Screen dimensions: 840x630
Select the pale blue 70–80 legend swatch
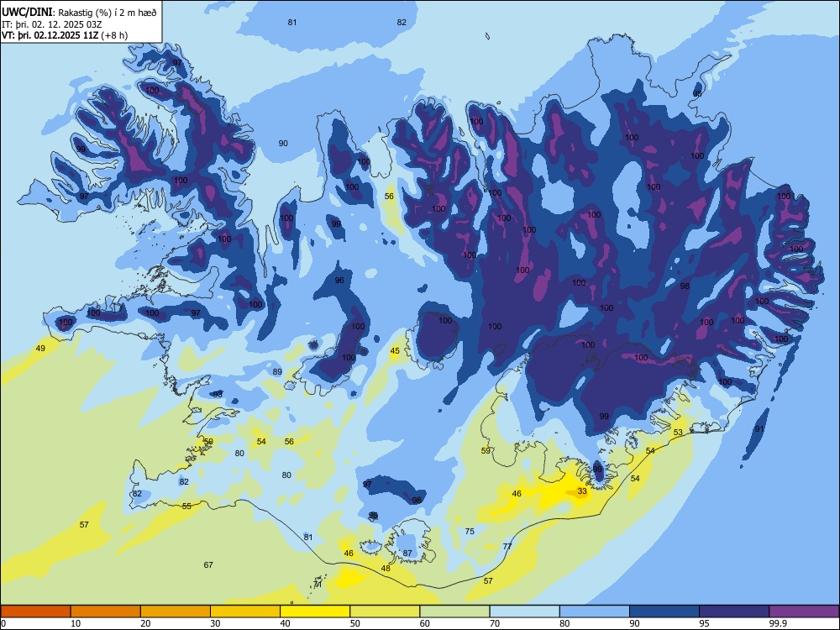coord(524,612)
